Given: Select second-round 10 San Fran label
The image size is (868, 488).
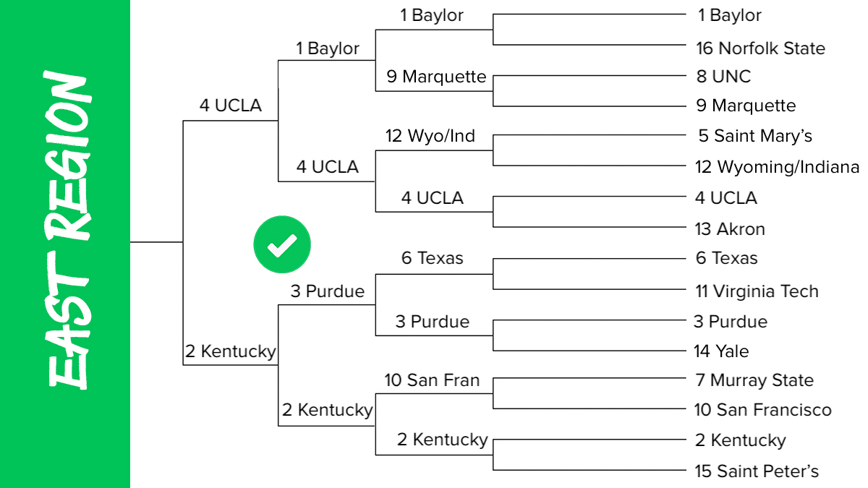Looking at the screenshot, I should (x=432, y=380).
